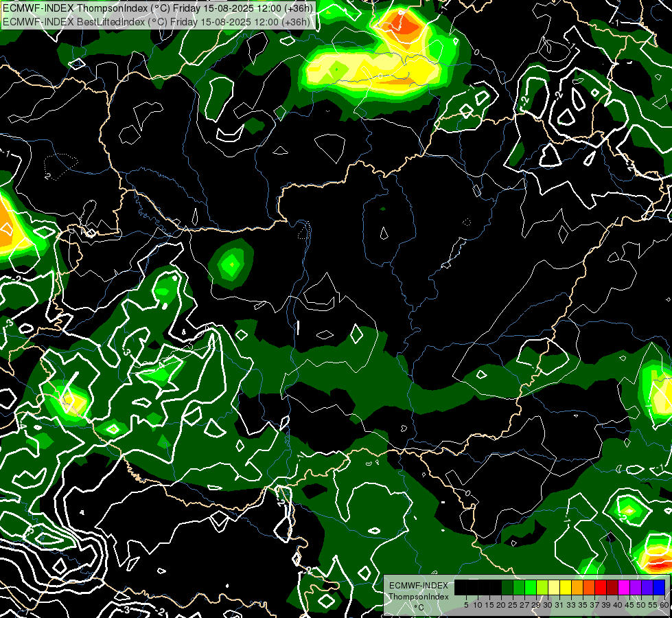This screenshot has width=672, height=618.
Task: Click the ECMWF-INDEX BestLiftedIndex title line
Action: click(x=157, y=21)
